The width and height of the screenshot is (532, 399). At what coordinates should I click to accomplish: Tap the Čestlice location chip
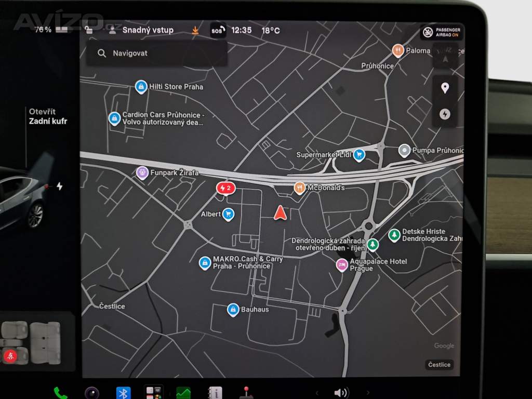(440, 365)
